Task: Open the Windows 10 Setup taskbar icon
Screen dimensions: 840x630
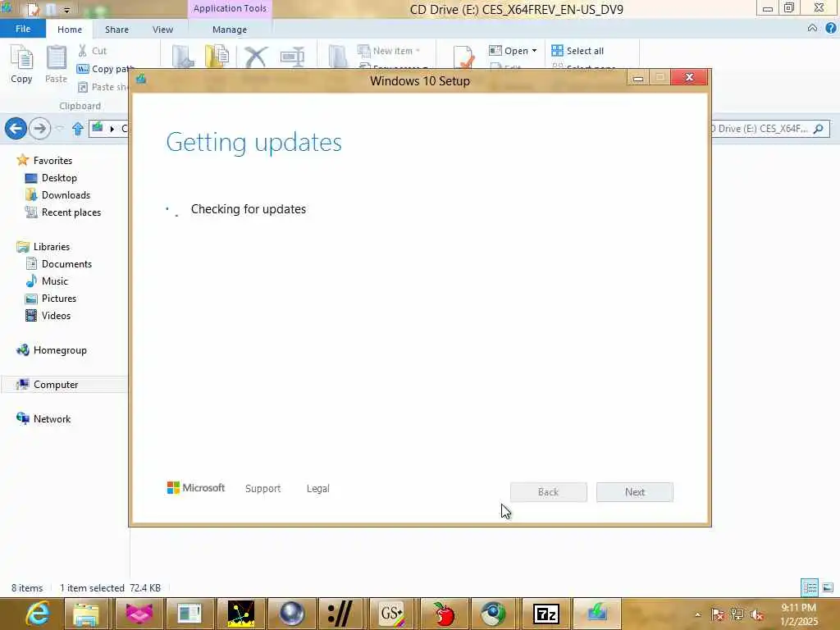Action: [x=597, y=614]
